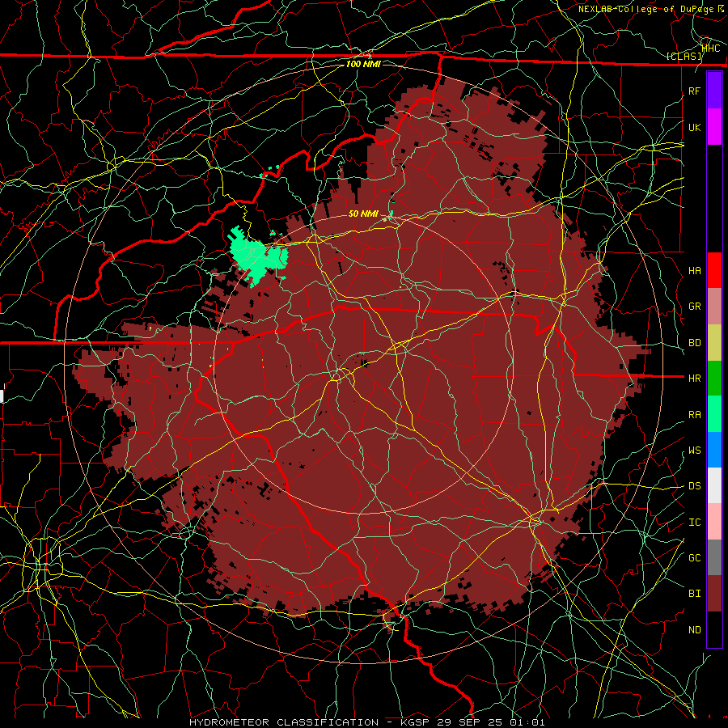This screenshot has width=728, height=728.
Task: Click the HR legend label
Action: [695, 379]
